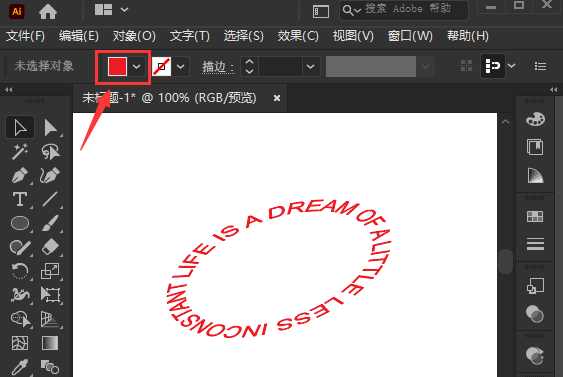Click the Illustrator home icon
Screen dimensions: 563x377
48,11
